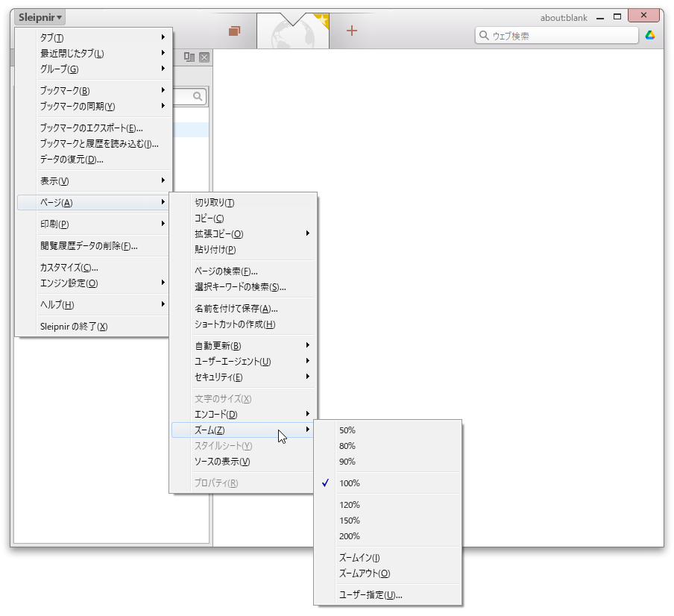This screenshot has width=674, height=616.
Task: Expand the ヘルプ(H) submenu
Action: click(94, 305)
